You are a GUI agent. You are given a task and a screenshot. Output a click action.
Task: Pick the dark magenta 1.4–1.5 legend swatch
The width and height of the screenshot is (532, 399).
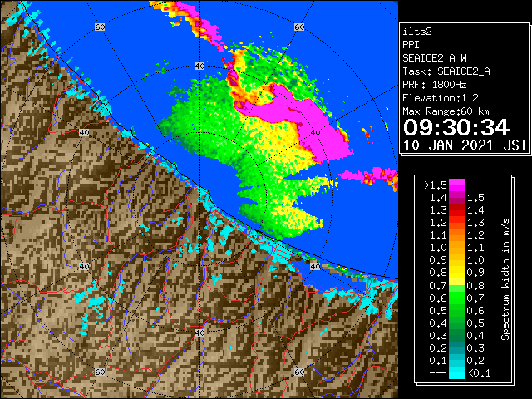click(x=457, y=198)
